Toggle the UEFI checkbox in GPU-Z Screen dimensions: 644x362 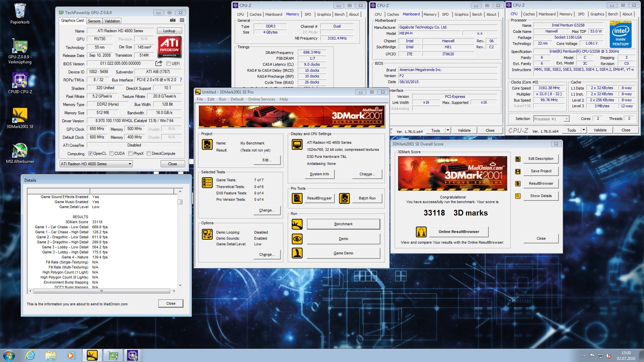(169, 64)
